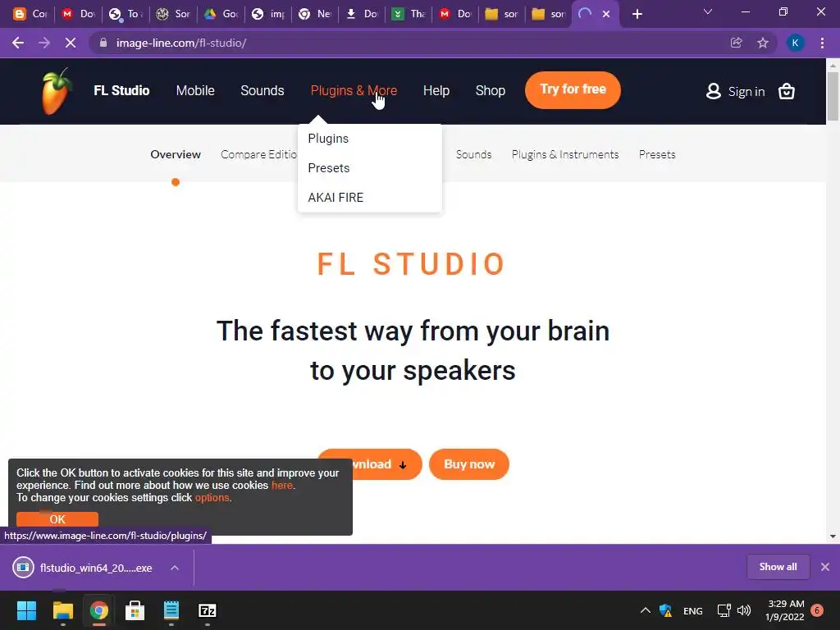The width and height of the screenshot is (840, 630).
Task: Open the volume speaker tray icon
Action: pyautogui.click(x=743, y=610)
